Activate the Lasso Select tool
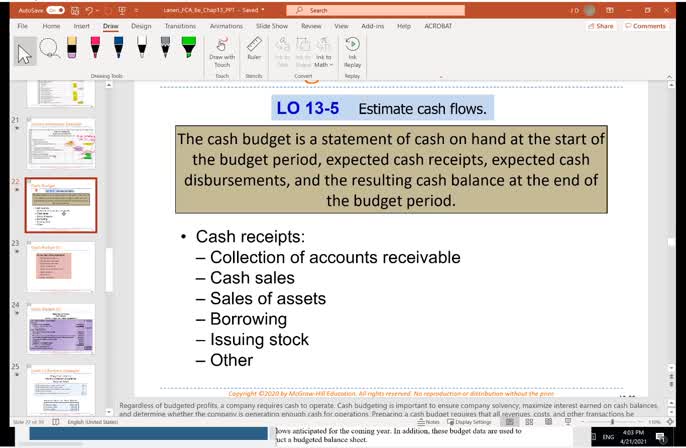686x448 pixels. (x=49, y=48)
